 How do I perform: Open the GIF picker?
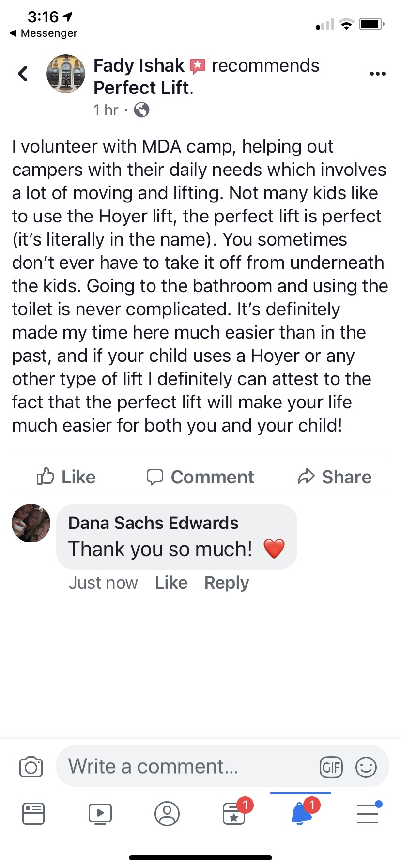(331, 767)
